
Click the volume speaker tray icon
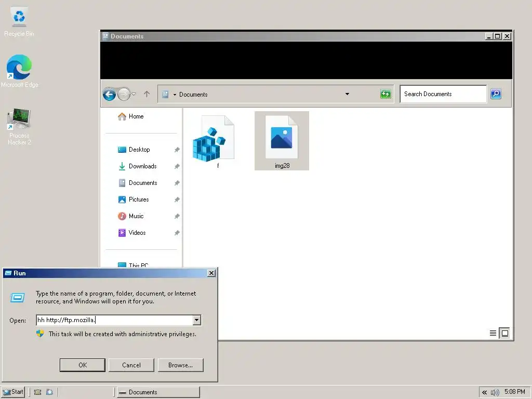[495, 392]
